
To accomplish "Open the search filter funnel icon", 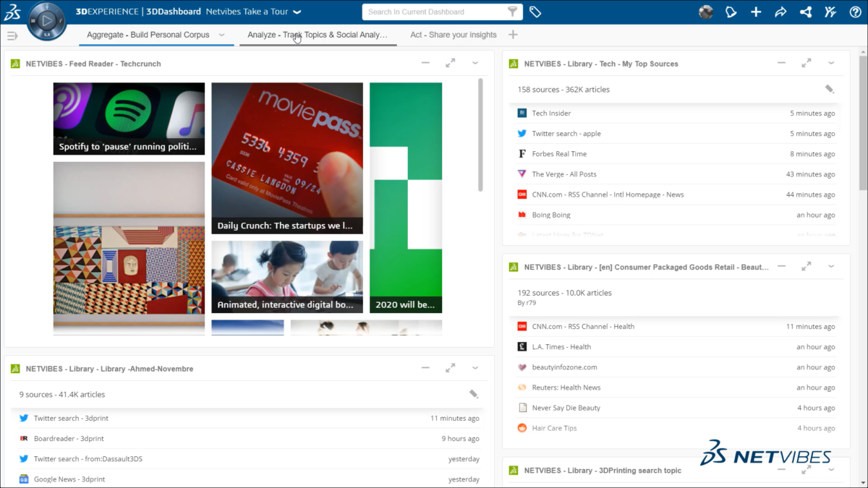I will [513, 12].
